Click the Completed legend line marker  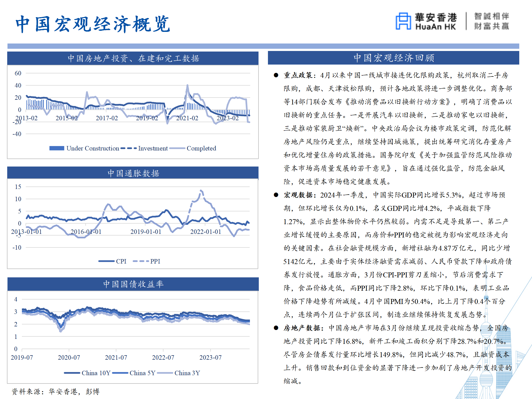pos(177,148)
